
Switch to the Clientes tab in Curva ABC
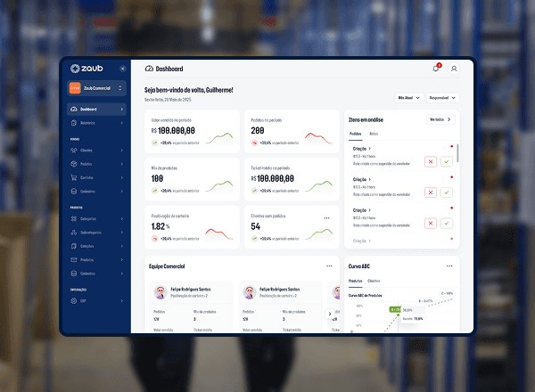click(374, 281)
